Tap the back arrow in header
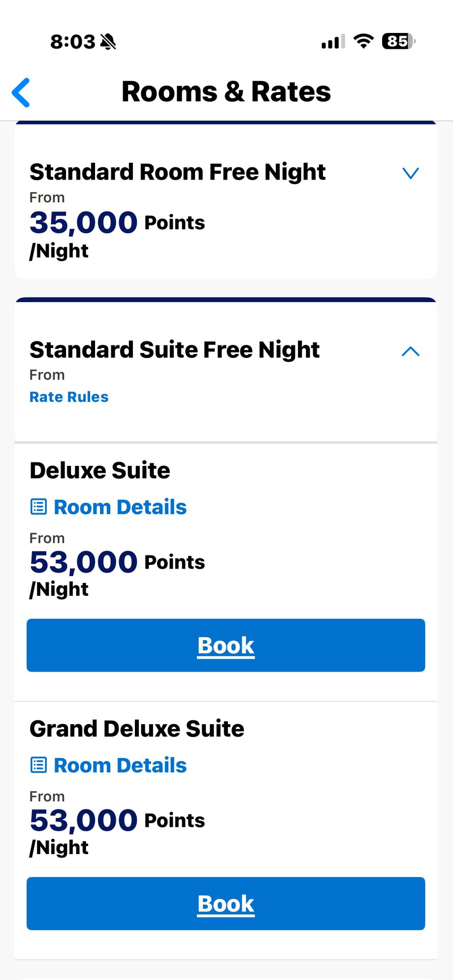 point(21,92)
